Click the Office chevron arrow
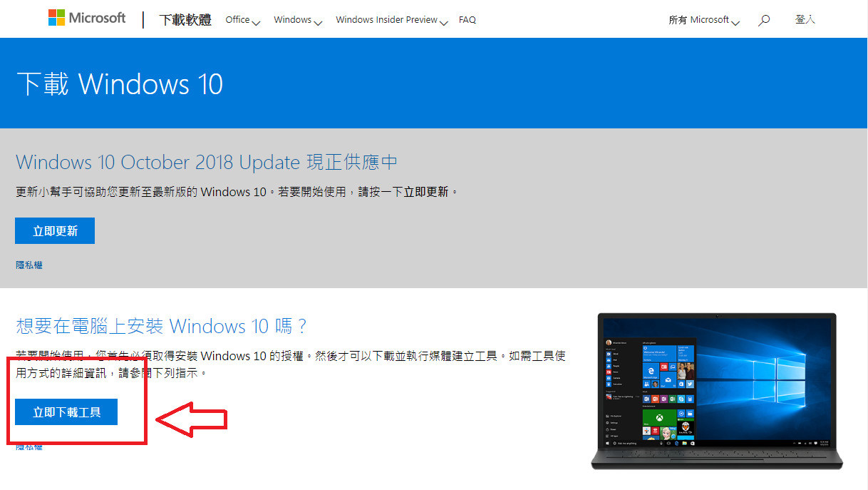 coord(257,23)
